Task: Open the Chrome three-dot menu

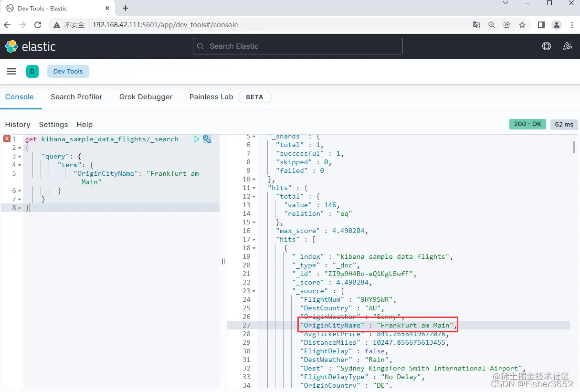Action: (571, 25)
